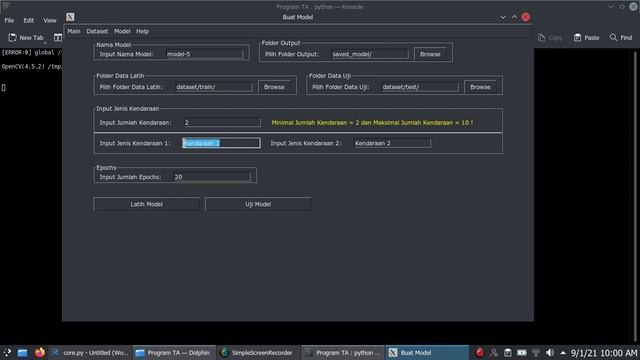640x360 pixels.
Task: Click the Input Jumlah Epochs field
Action: [212, 177]
